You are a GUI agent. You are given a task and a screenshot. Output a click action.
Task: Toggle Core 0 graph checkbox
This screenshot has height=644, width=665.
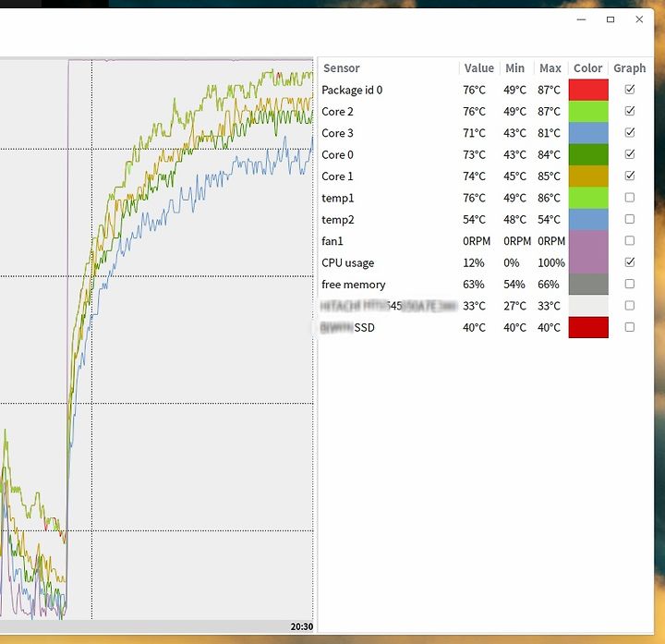629,154
